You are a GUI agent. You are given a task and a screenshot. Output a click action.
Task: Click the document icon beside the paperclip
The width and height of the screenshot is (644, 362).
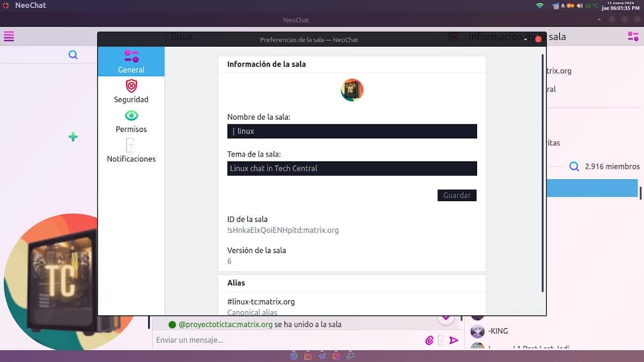pyautogui.click(x=441, y=340)
